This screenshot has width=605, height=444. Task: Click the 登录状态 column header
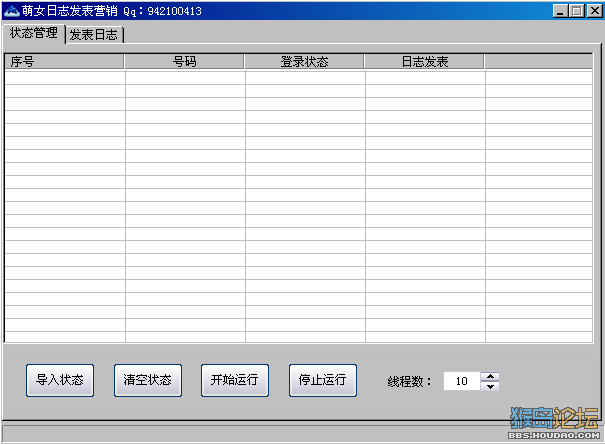pos(304,62)
